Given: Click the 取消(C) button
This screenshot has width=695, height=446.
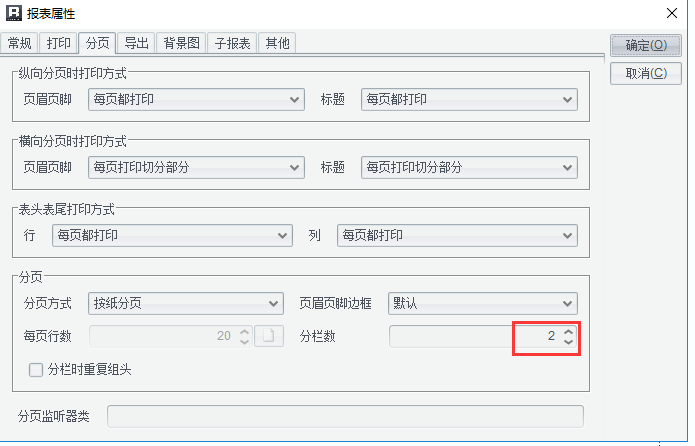Looking at the screenshot, I should 646,73.
